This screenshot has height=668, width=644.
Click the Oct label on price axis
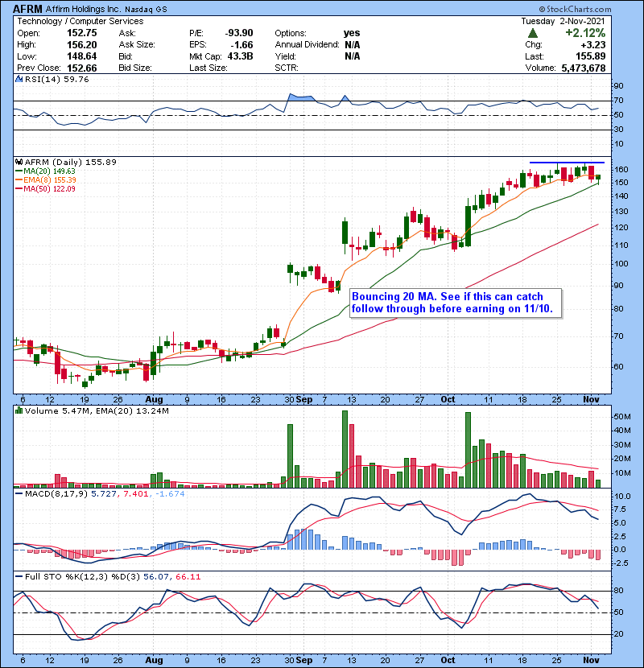(448, 399)
